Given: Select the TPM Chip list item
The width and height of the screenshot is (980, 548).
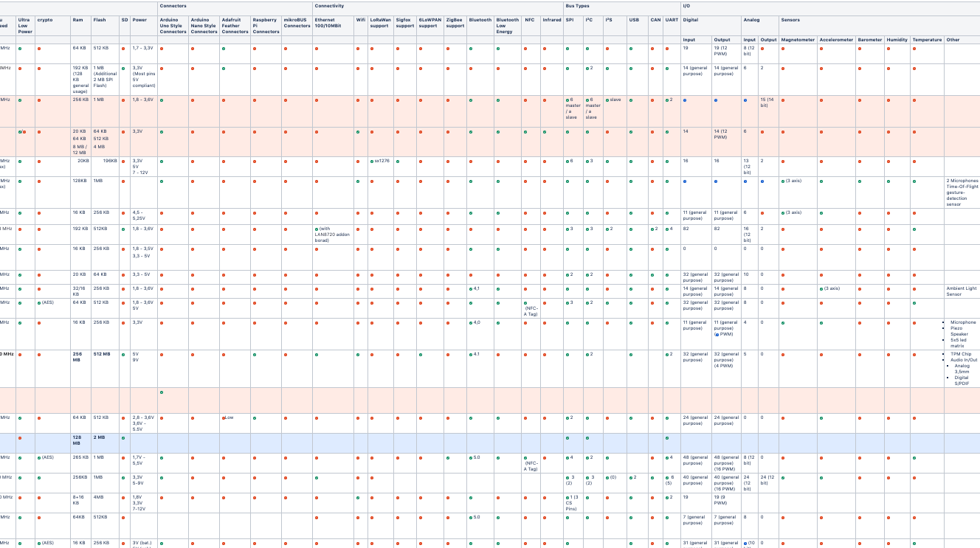Looking at the screenshot, I should [x=960, y=354].
